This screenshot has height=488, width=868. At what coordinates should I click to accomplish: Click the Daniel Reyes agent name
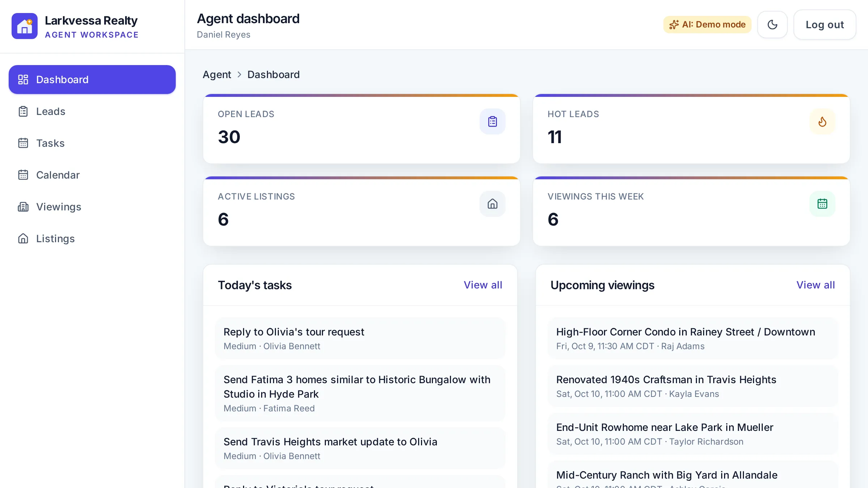tap(224, 35)
